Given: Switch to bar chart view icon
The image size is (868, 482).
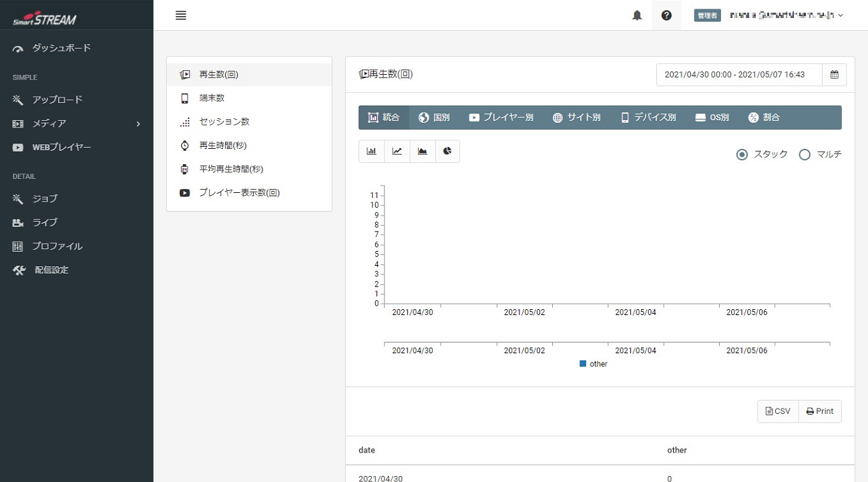Looking at the screenshot, I should (x=371, y=152).
